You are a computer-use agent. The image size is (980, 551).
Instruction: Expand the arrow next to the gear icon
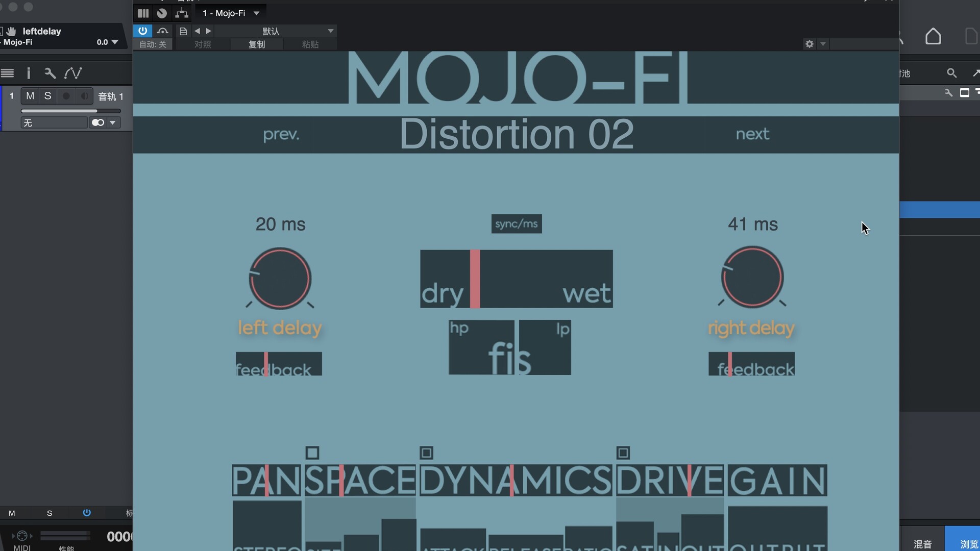(x=823, y=44)
